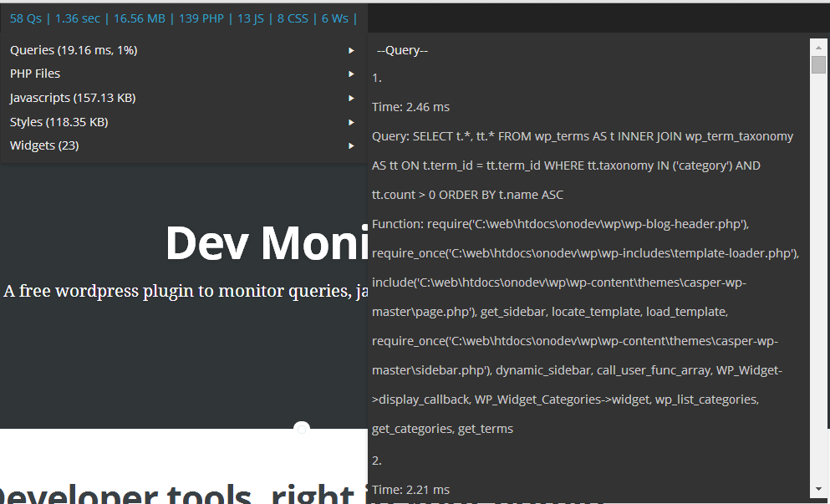
Task: Expand Javascripts submenu arrow
Action: coord(351,98)
